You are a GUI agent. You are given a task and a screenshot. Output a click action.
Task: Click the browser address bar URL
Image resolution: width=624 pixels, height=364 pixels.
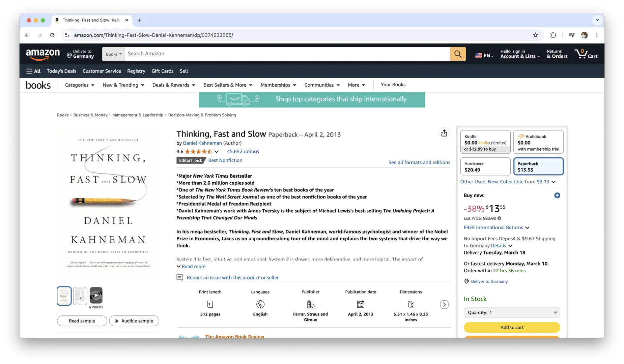(153, 35)
